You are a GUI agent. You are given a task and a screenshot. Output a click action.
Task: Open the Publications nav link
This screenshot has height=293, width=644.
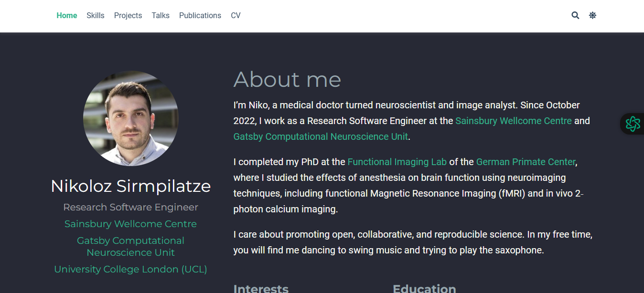click(x=200, y=15)
